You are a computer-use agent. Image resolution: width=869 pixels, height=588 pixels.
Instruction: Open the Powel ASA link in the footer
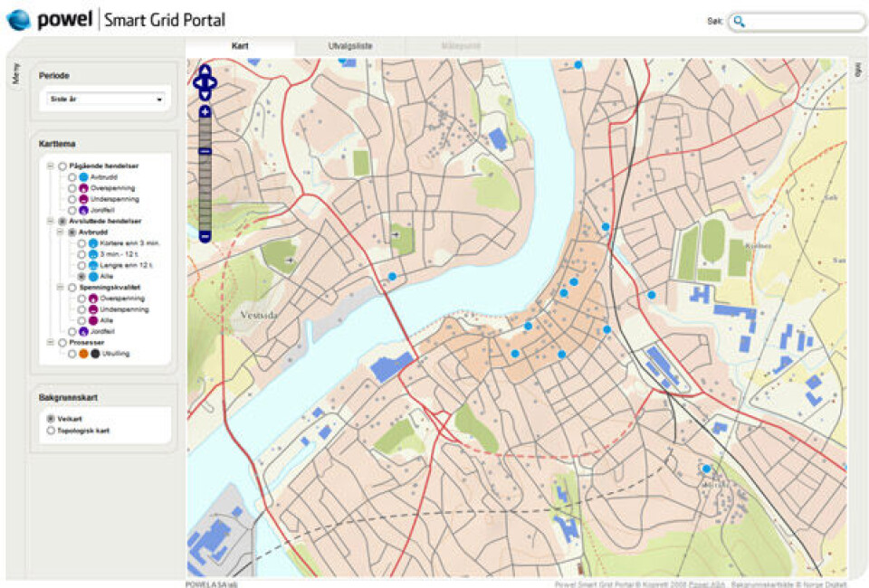point(708,584)
